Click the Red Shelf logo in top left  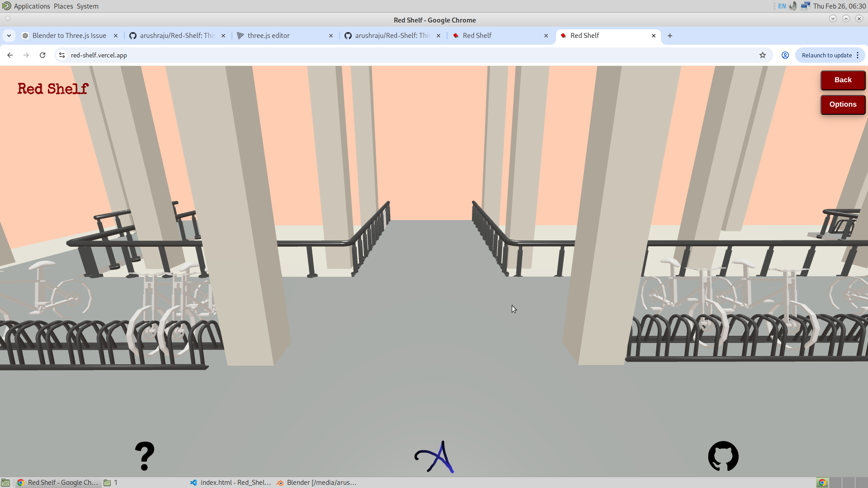52,89
